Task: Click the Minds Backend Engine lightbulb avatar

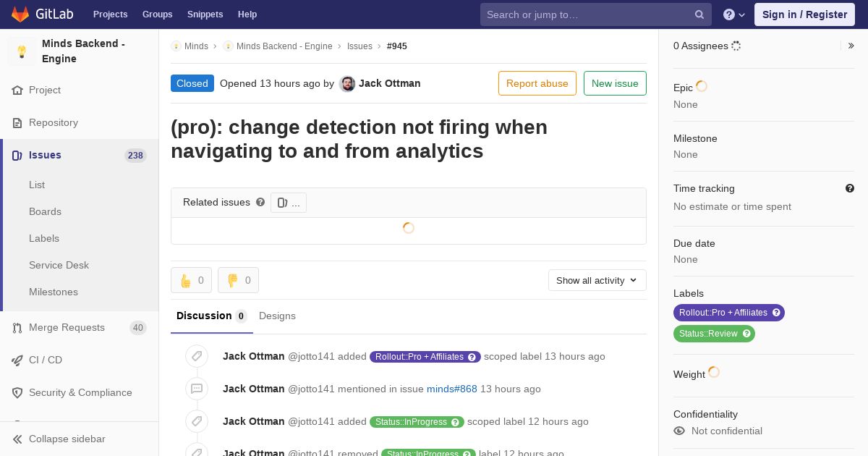Action: click(22, 51)
